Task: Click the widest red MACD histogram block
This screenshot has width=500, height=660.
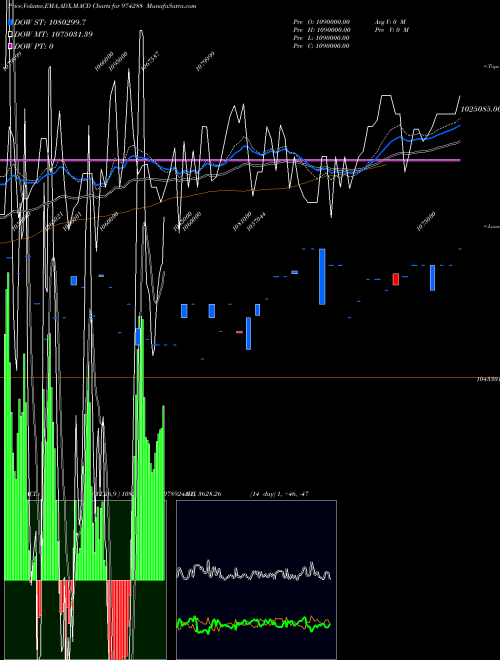Action: coord(119,620)
